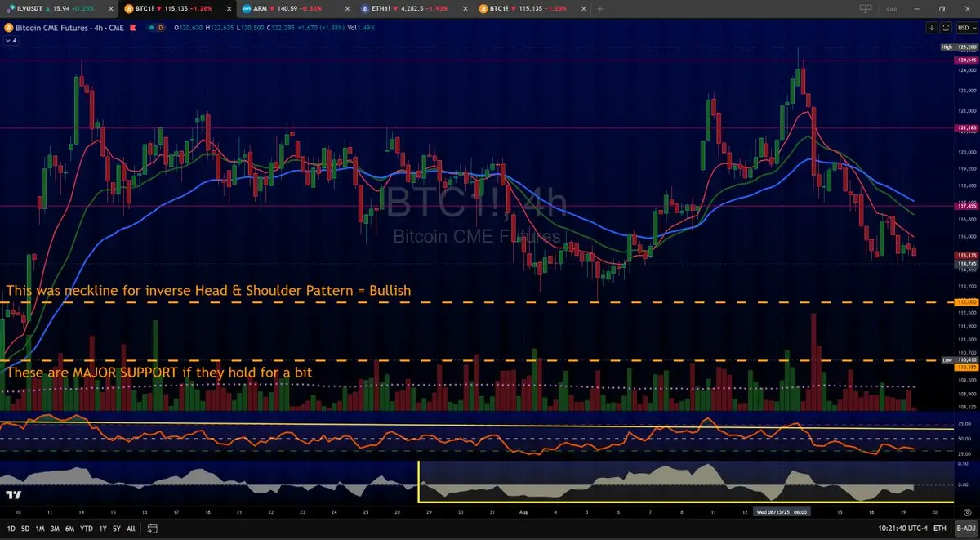Set range to 5Y

point(117,529)
